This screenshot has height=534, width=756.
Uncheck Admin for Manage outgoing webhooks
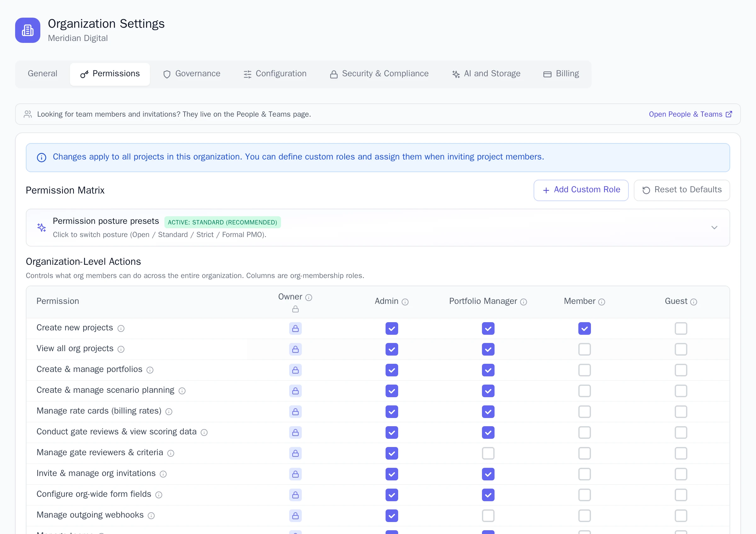click(392, 515)
